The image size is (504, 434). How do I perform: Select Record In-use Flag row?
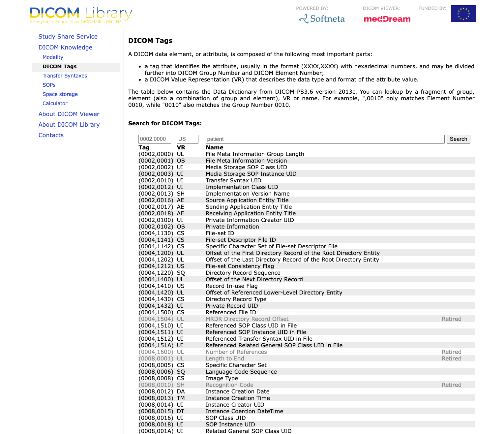point(307,286)
